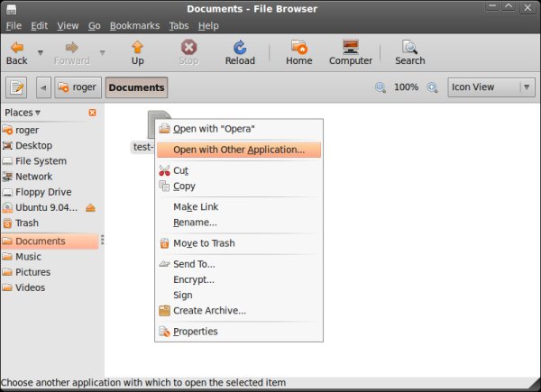Open the Back history dropdown arrow
541x392 pixels.
pos(41,53)
